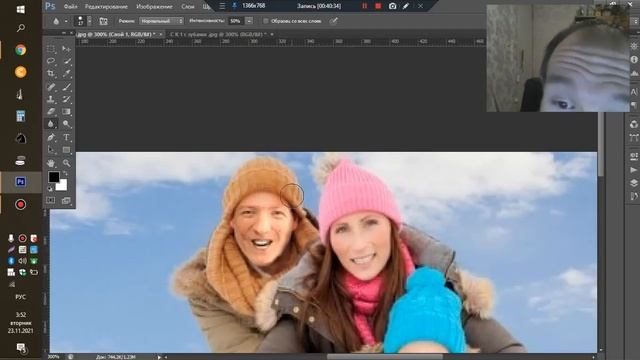
Task: Select the Lasso tool
Action: pos(51,61)
